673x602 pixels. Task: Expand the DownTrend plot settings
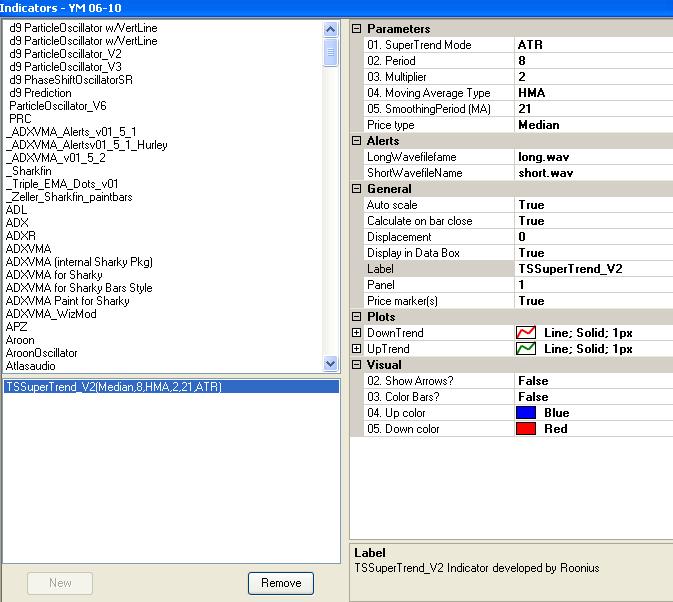pos(356,333)
